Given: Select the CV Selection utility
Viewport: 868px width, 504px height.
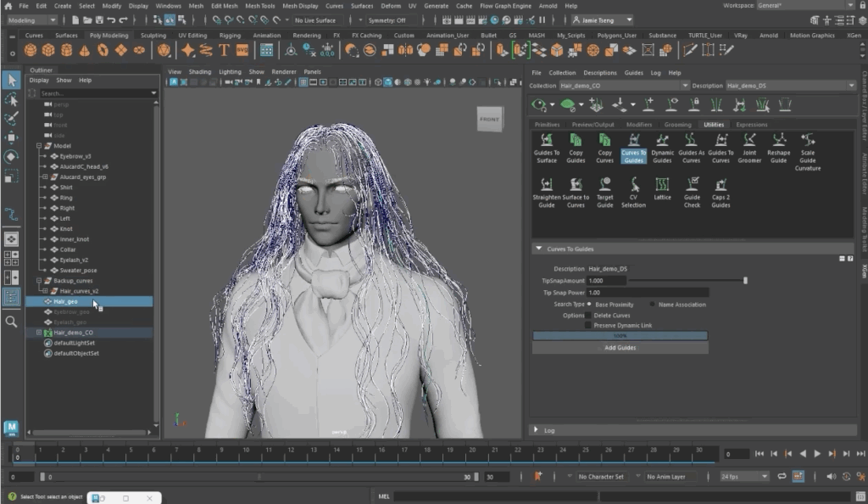Looking at the screenshot, I should point(633,188).
